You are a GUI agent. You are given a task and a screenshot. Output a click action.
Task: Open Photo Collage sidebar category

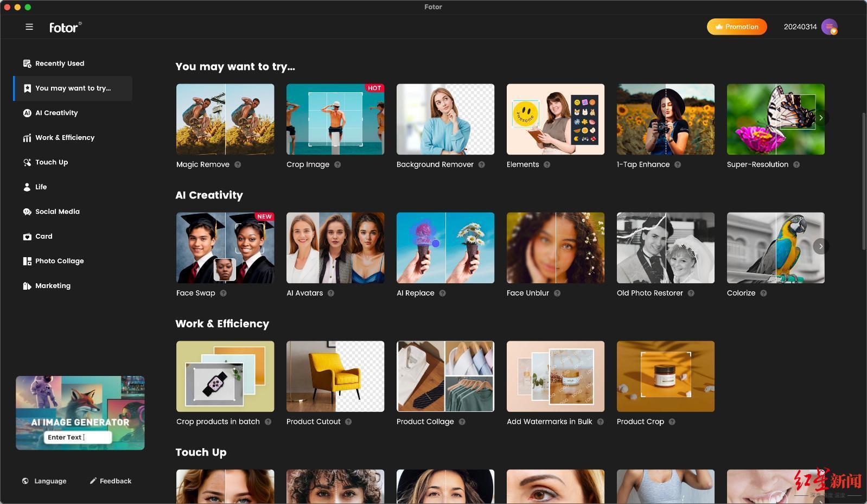point(59,261)
